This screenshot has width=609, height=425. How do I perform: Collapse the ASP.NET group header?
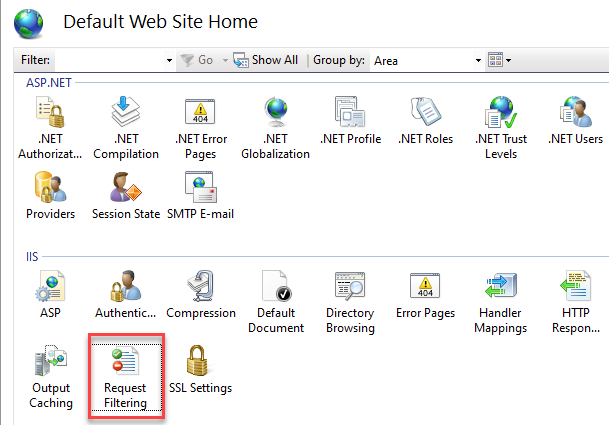click(49, 83)
